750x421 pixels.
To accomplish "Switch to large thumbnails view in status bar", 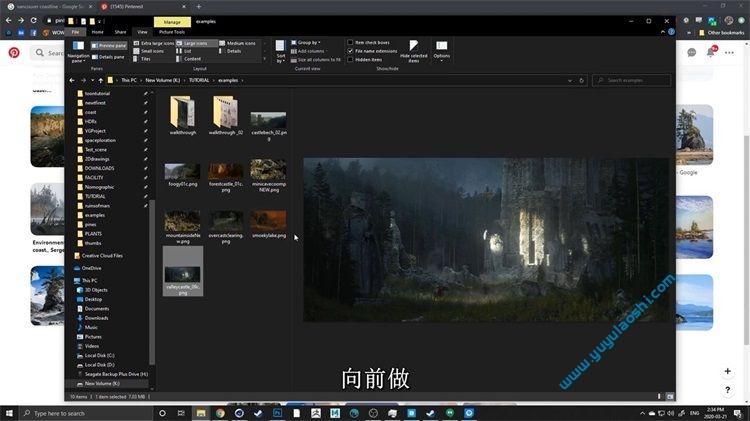I will pos(670,397).
